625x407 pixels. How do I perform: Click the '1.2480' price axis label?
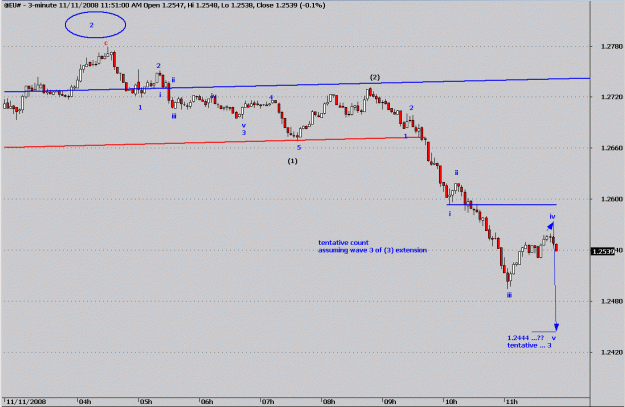611,301
